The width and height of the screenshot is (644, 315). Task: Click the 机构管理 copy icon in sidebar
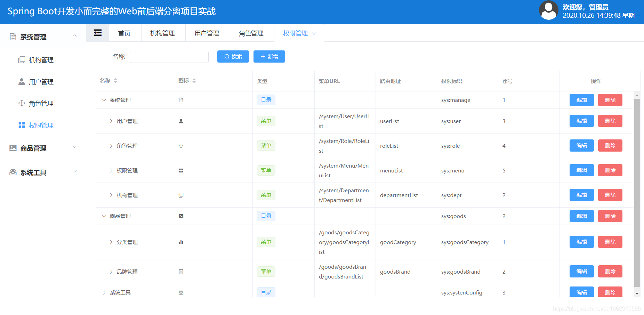22,59
